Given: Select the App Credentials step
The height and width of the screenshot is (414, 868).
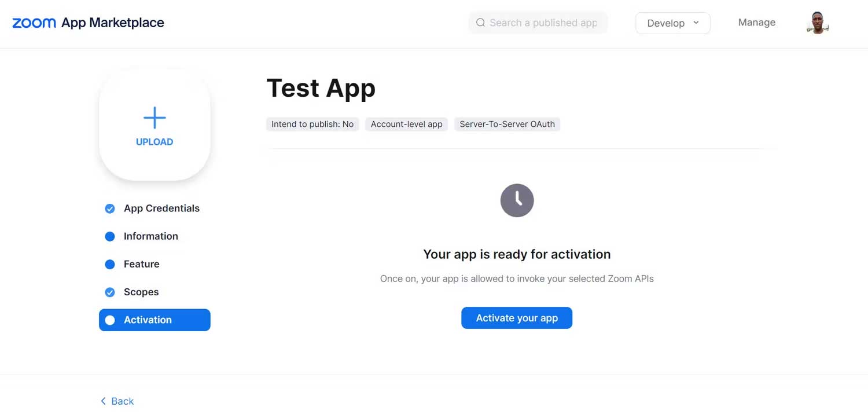Looking at the screenshot, I should click(161, 208).
